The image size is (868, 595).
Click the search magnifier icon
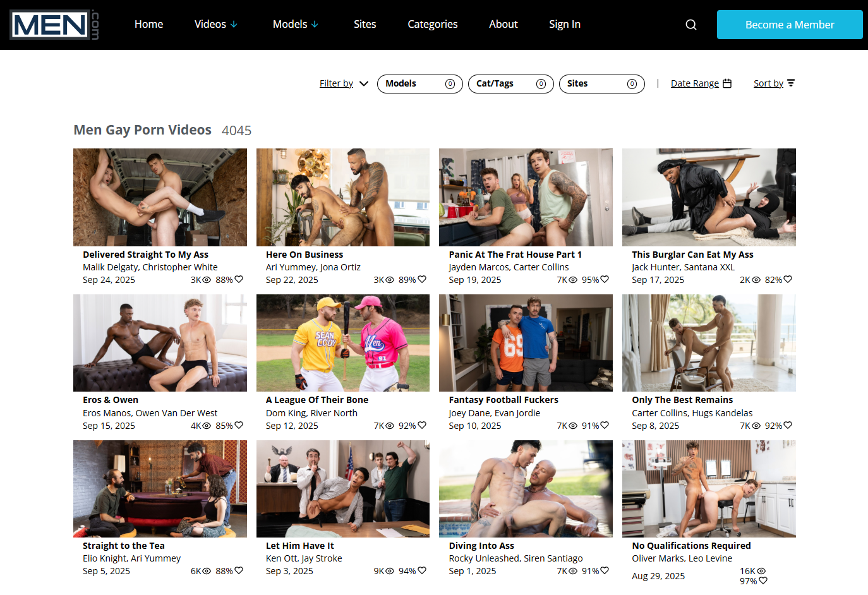[x=691, y=25]
